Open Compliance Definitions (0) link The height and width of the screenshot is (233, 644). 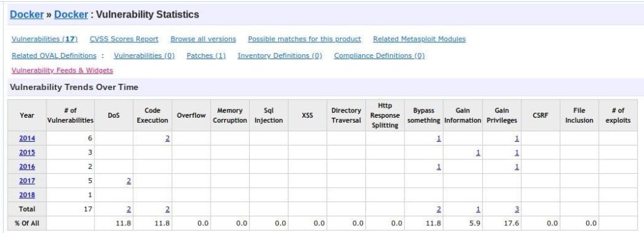379,55
